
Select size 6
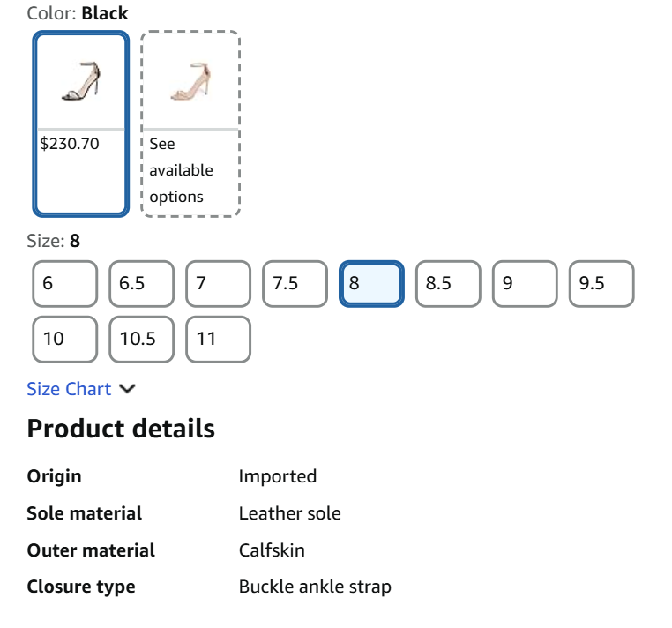[64, 284]
